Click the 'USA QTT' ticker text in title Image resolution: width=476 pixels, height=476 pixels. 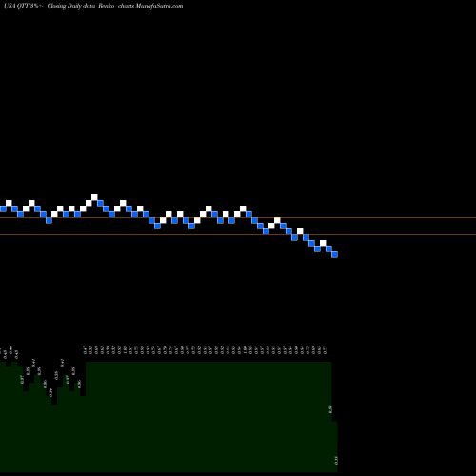17,6
